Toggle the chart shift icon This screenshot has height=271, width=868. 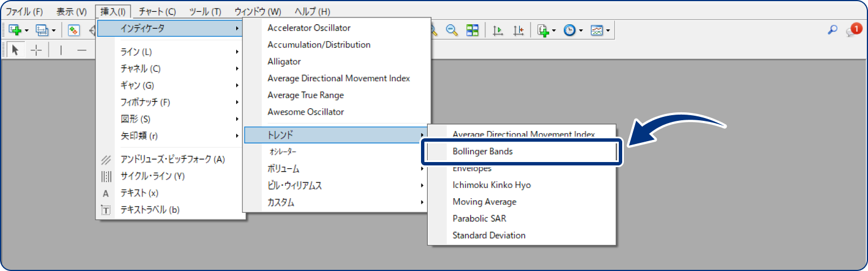click(x=518, y=30)
